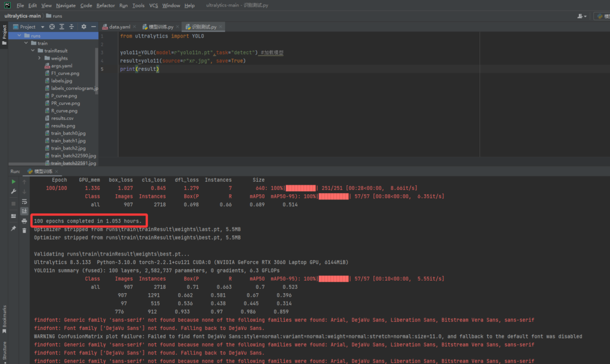Collapse the trainResult folder
Screen dimensions: 610x364
pos(33,51)
